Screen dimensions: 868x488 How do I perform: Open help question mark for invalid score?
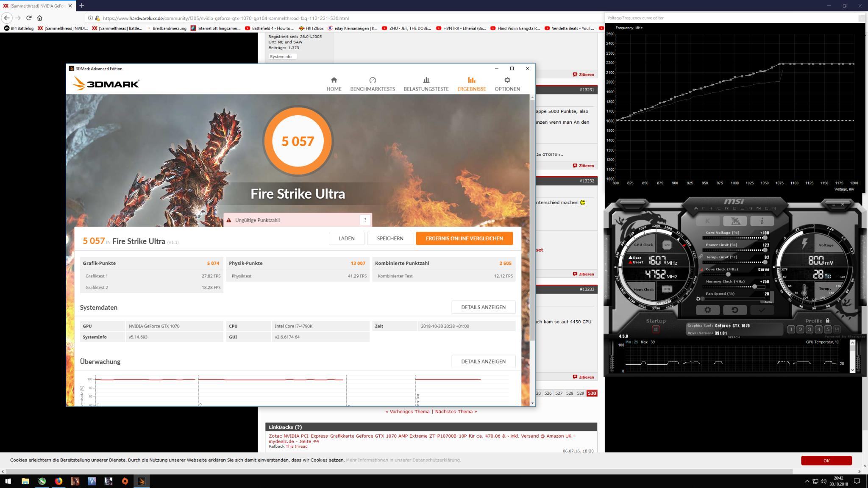(365, 220)
